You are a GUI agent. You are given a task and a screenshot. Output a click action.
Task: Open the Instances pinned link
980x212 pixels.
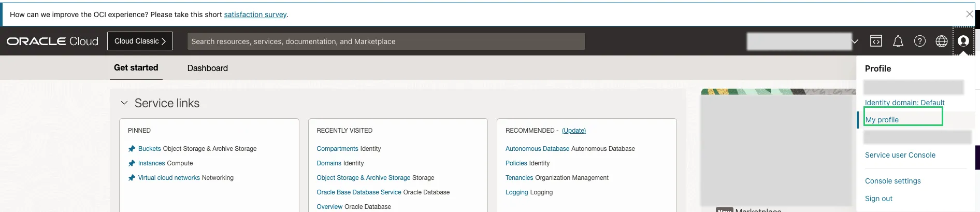pos(152,163)
